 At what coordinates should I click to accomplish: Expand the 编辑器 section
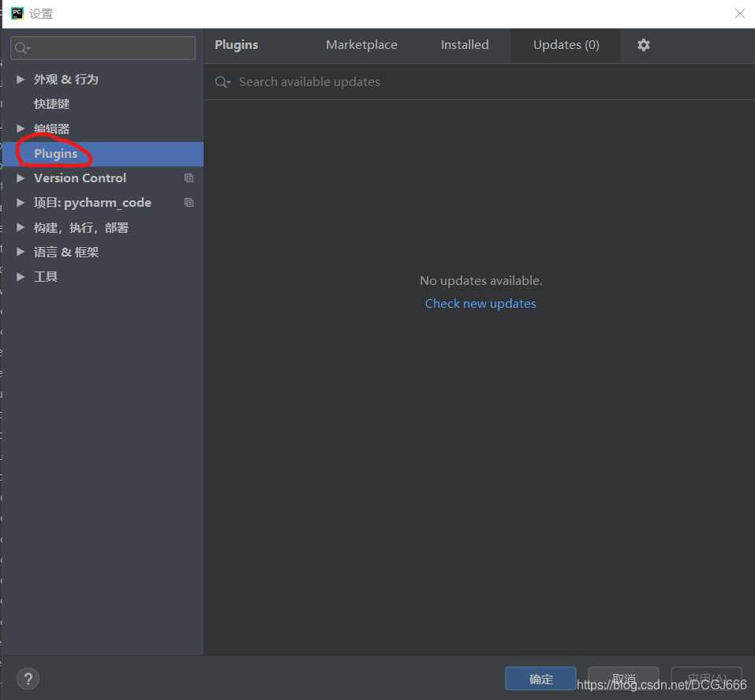pos(21,129)
